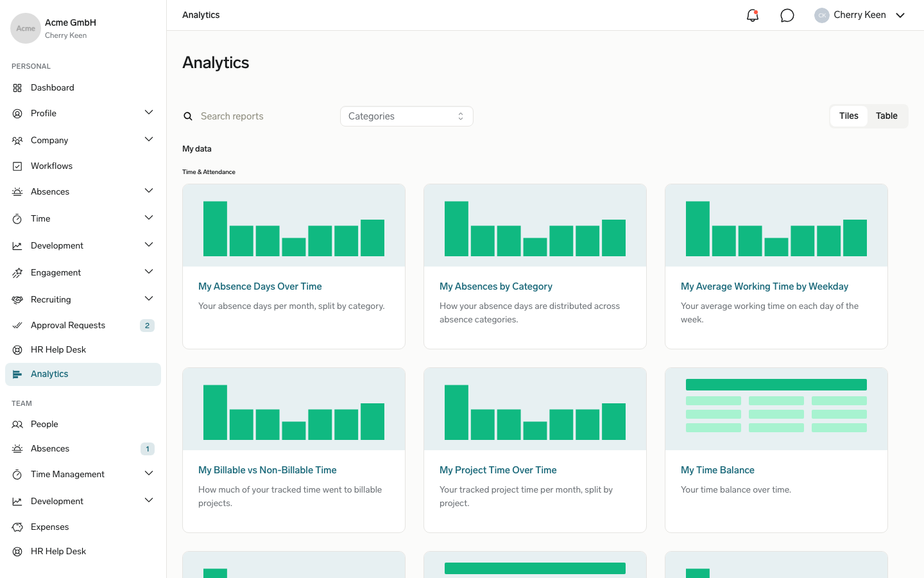Open My Project Time Over Time report
The image size is (924, 578).
pyautogui.click(x=498, y=470)
